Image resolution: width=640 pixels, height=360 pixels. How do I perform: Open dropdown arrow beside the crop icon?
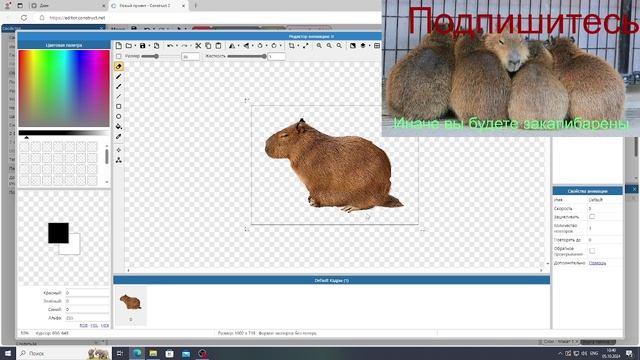click(298, 46)
